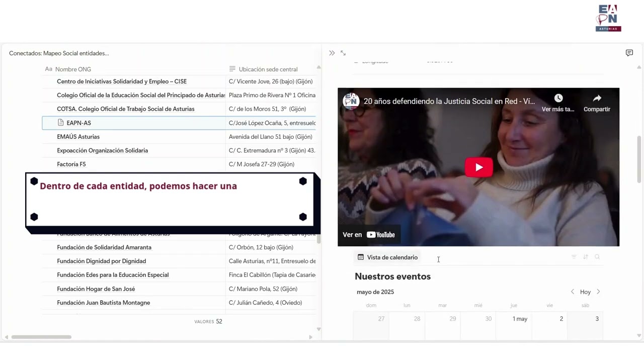Click the calendar sort arrows icon
Viewport: 644px width, 362px height.
tap(586, 257)
